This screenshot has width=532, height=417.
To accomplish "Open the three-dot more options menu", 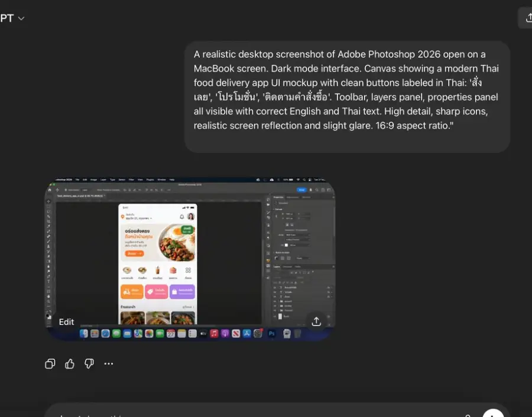I will coord(109,364).
